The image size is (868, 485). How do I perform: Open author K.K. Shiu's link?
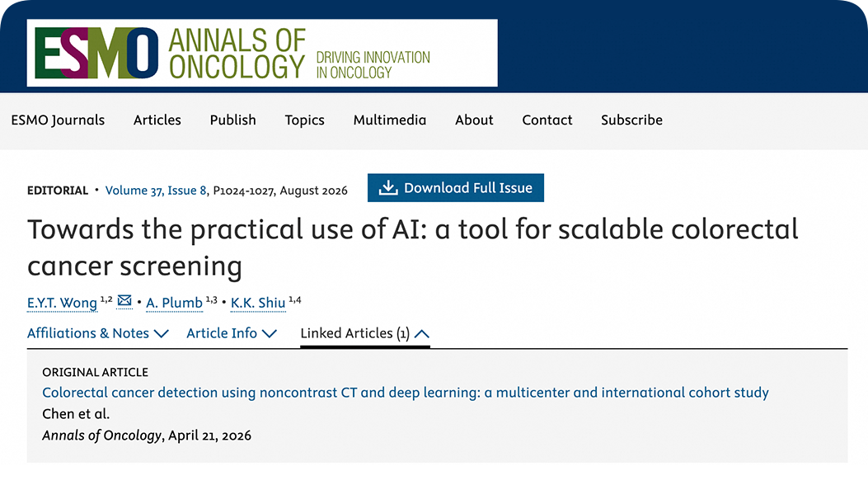[x=258, y=303]
